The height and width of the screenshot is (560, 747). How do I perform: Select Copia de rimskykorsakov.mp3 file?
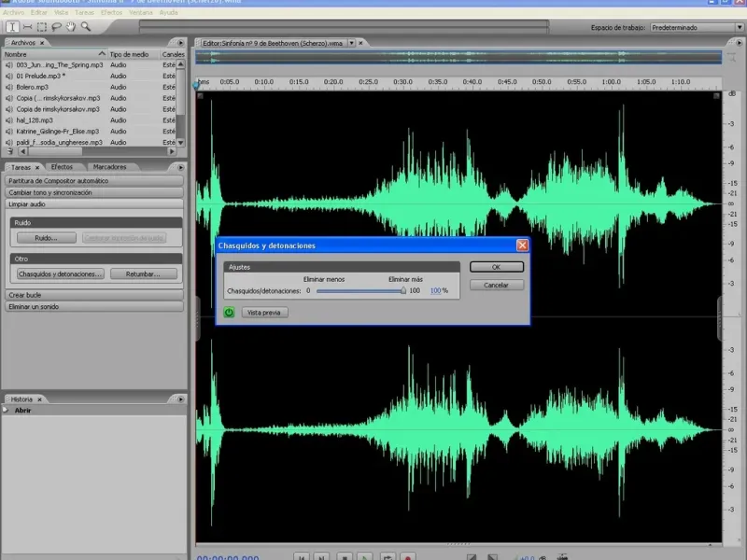[58, 109]
